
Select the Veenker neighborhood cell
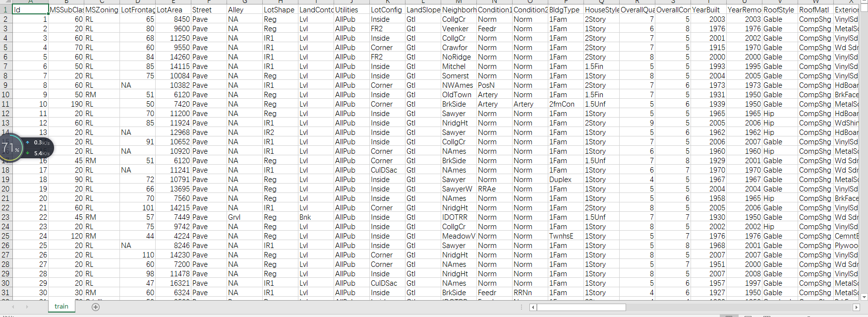(x=459, y=29)
